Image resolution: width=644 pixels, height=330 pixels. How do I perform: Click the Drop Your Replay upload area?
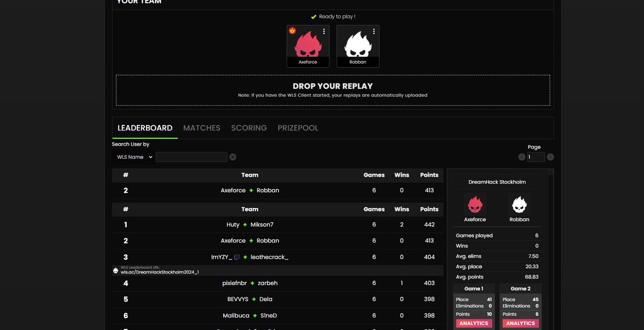point(333,90)
